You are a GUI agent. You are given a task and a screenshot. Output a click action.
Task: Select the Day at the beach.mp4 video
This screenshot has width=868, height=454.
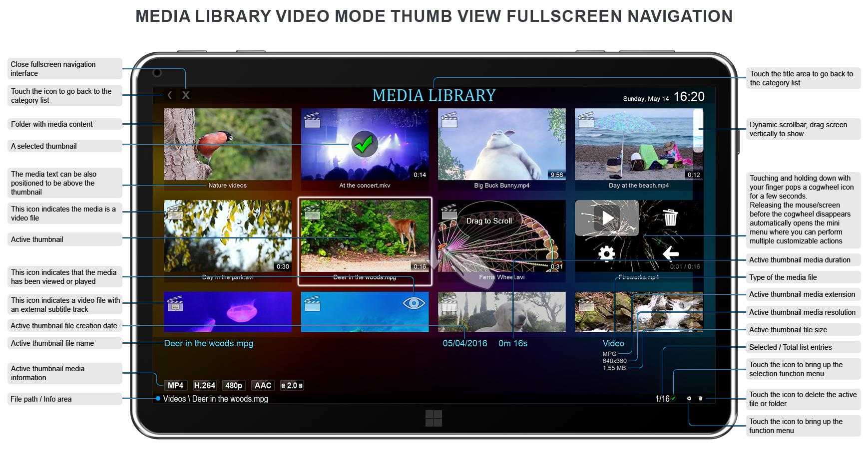pos(633,145)
